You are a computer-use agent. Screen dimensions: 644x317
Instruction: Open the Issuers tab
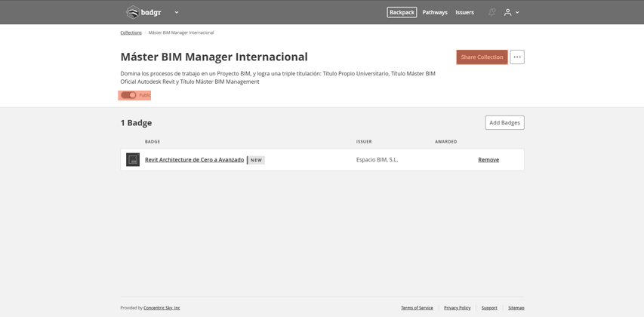(x=464, y=12)
